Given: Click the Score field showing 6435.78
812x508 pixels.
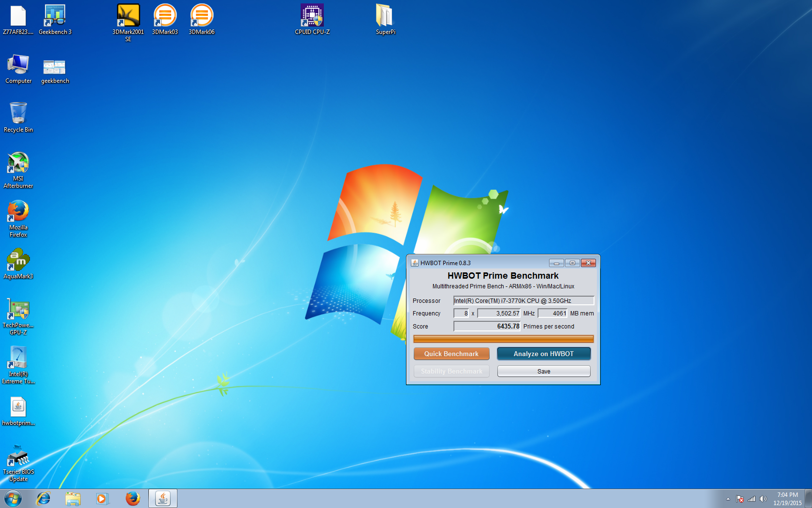Looking at the screenshot, I should 487,327.
